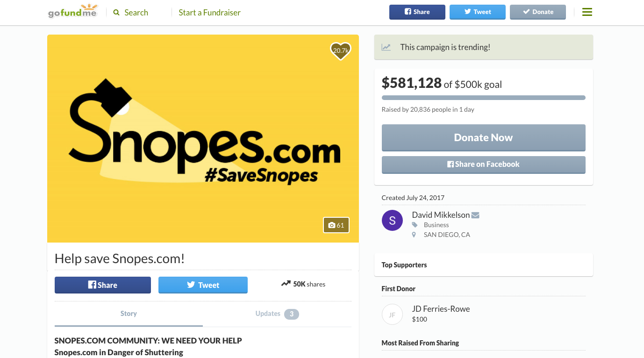Click the purple S organizer avatar

(392, 221)
